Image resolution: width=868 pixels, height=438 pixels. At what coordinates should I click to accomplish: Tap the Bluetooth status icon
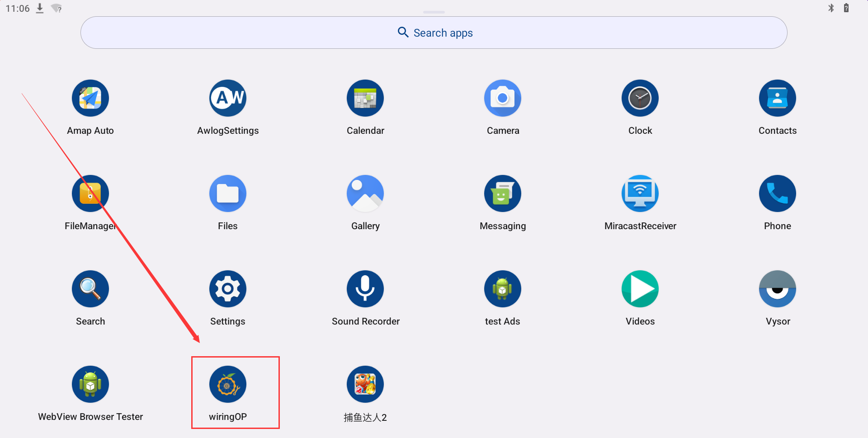(x=831, y=8)
